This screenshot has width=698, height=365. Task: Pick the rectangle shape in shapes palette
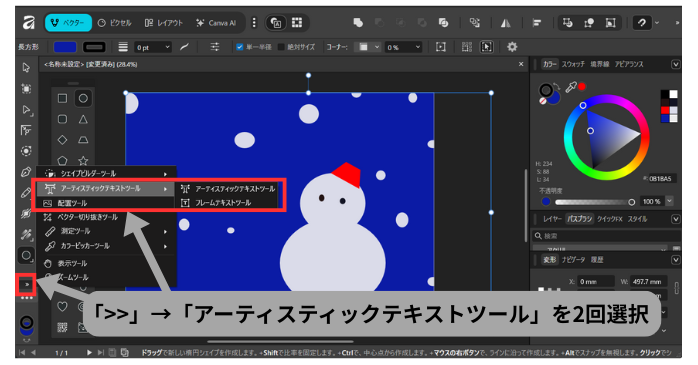62,98
